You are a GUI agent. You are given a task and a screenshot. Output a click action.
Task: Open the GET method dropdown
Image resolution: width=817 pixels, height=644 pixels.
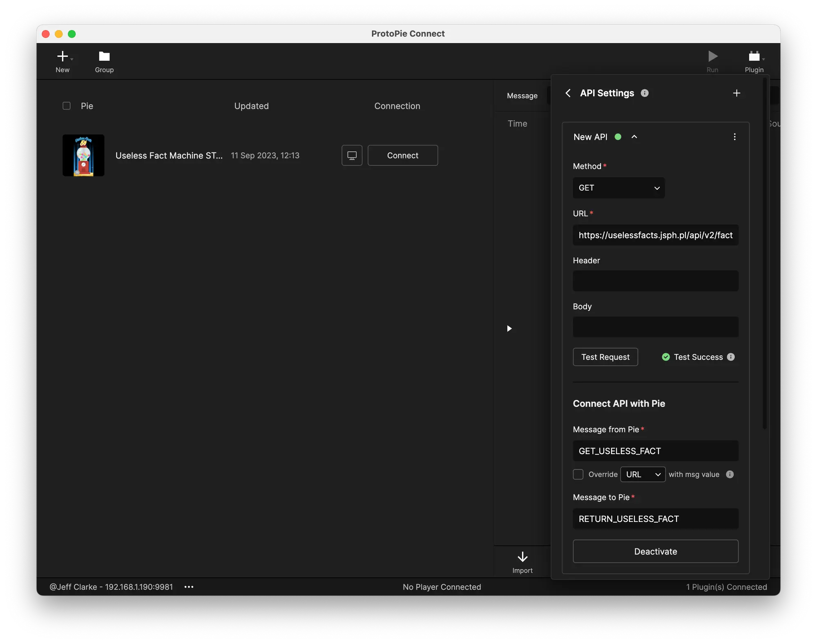click(x=618, y=188)
